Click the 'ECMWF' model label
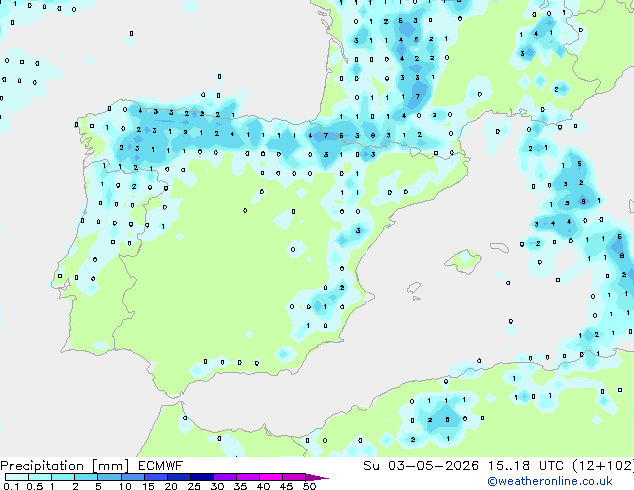The image size is (634, 490). 160,466
